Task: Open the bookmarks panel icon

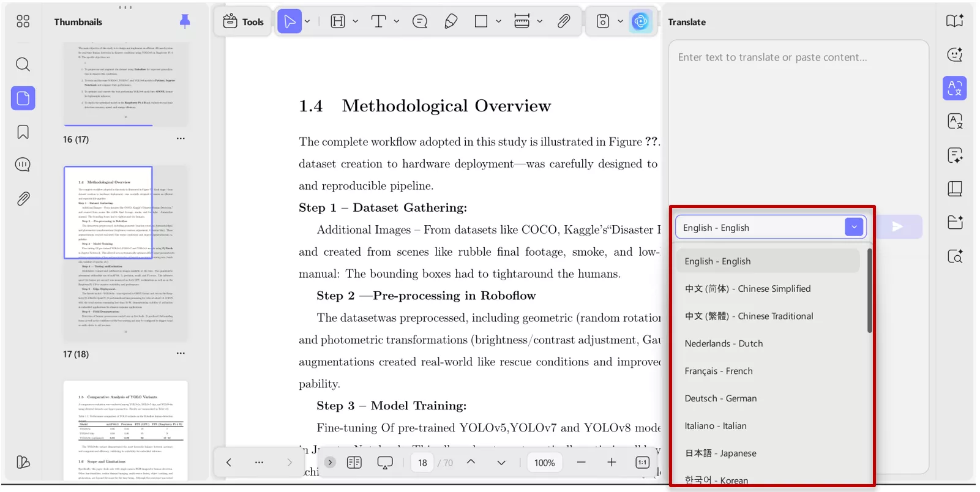Action: [x=23, y=132]
